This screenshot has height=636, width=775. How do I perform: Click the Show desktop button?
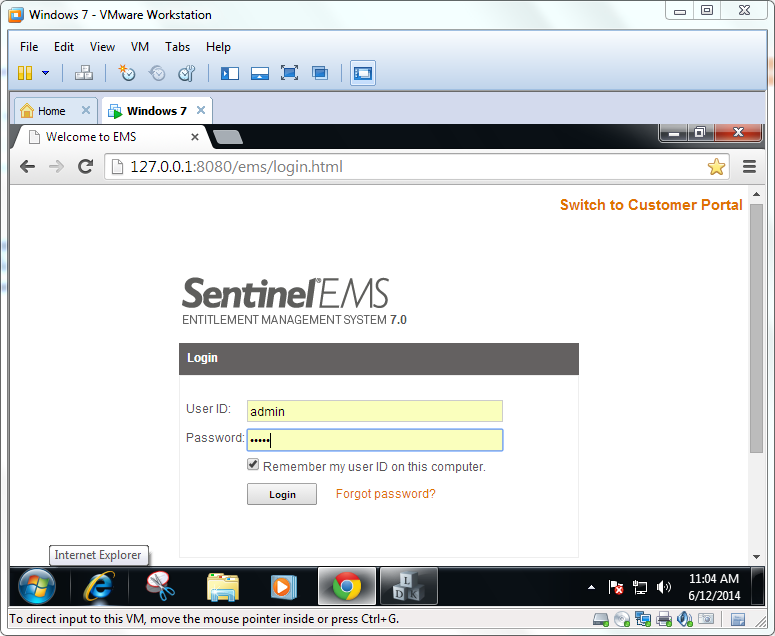(x=757, y=586)
